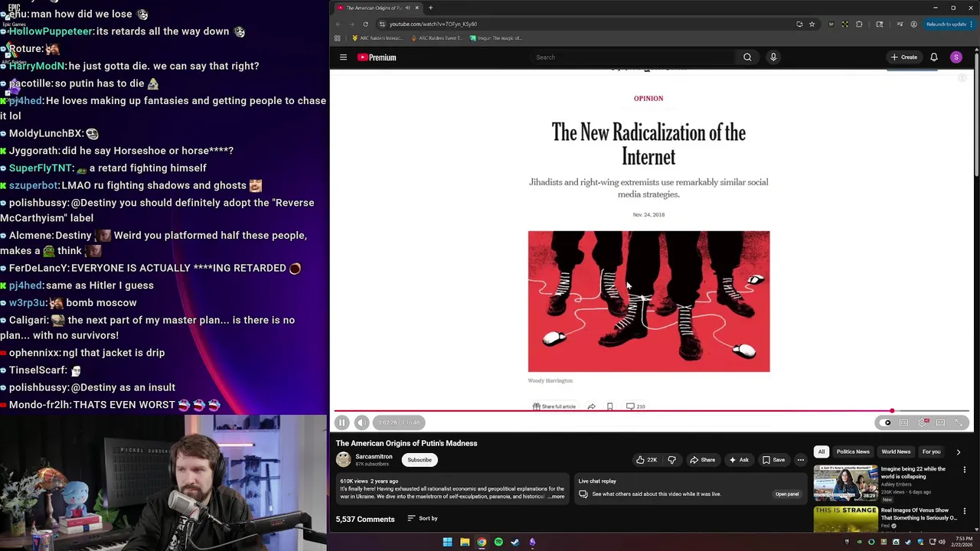980x551 pixels.
Task: Mute the video with the volume icon
Action: tap(361, 422)
